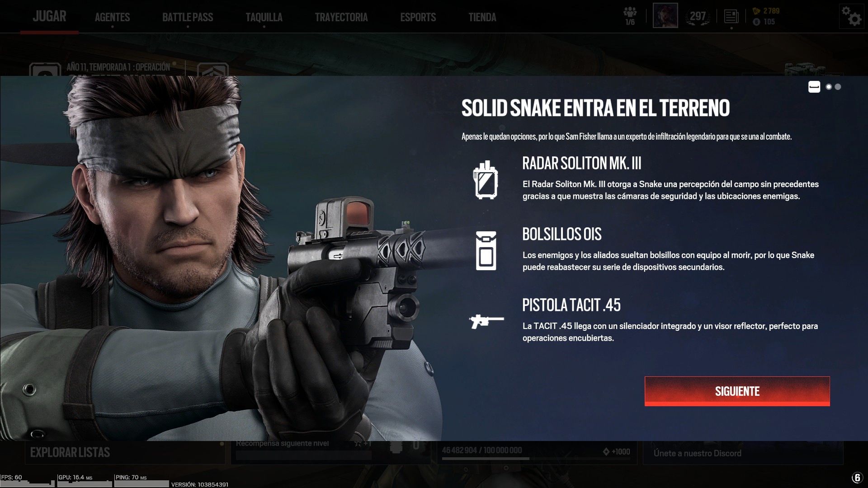Click the Bolsillos OIS pouch icon

pyautogui.click(x=486, y=251)
